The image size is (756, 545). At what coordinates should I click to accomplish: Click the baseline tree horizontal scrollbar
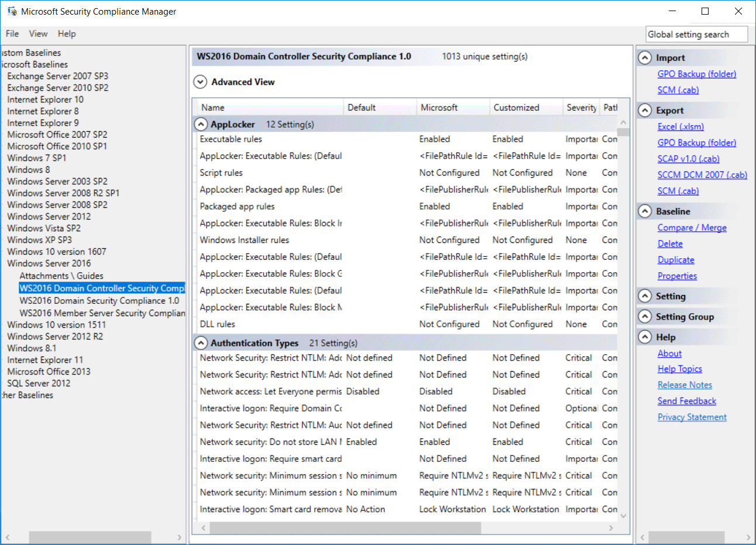tap(90, 537)
